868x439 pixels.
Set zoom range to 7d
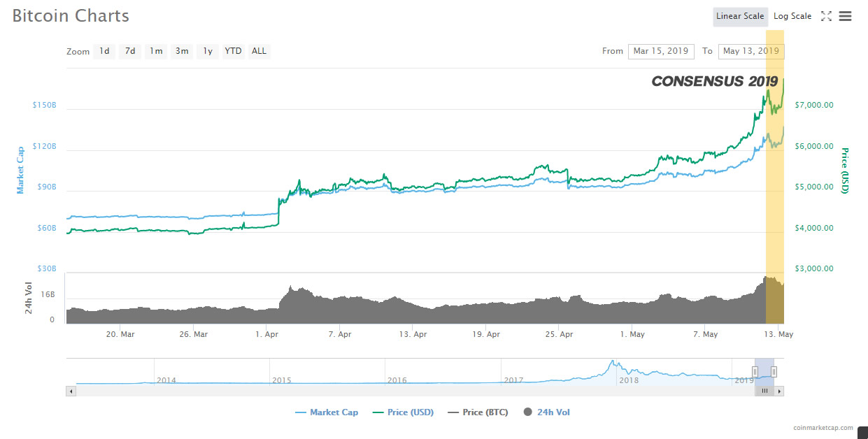click(130, 51)
